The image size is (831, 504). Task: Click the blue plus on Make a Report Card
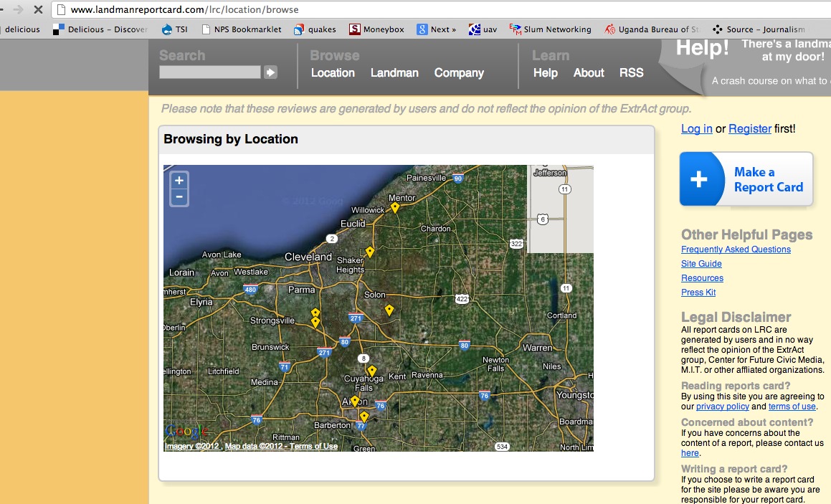click(x=698, y=179)
